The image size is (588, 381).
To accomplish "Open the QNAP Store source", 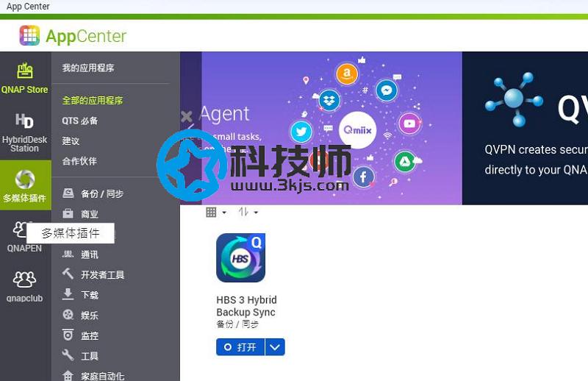I will (25, 78).
